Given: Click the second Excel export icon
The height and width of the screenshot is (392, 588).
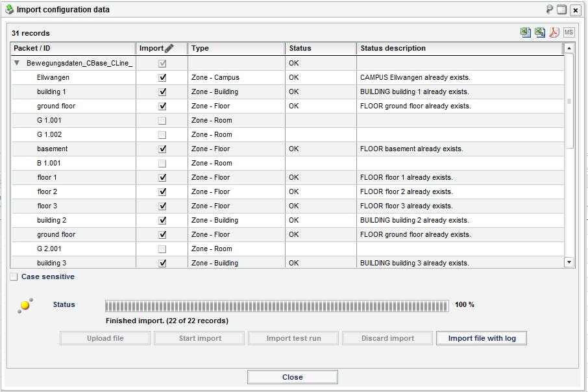Looking at the screenshot, I should (540, 31).
